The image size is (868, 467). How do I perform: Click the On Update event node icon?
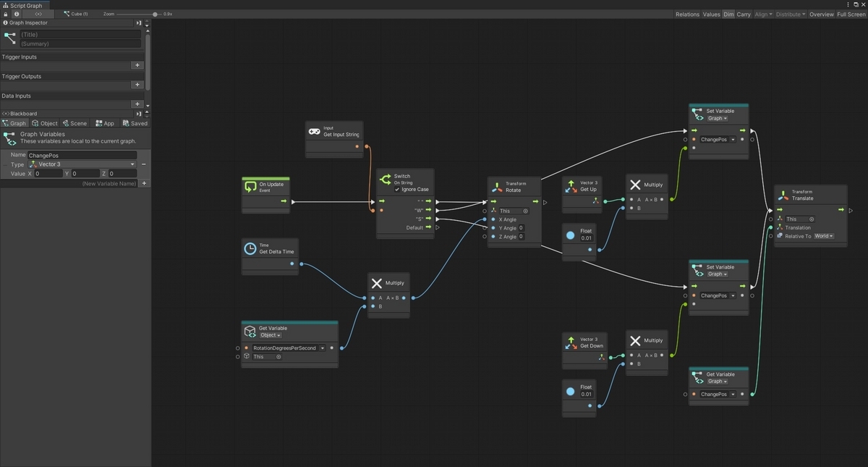click(x=250, y=187)
